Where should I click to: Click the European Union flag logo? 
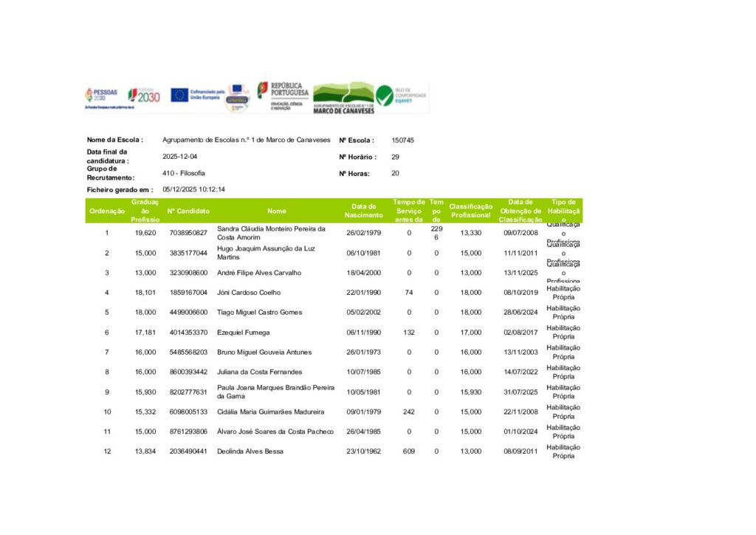click(x=179, y=95)
